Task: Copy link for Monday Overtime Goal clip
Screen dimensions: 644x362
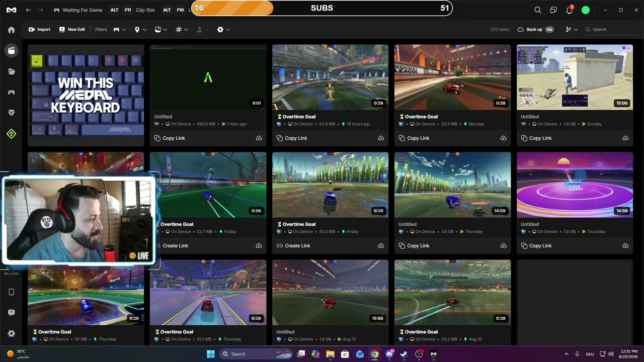Action: tap(414, 138)
